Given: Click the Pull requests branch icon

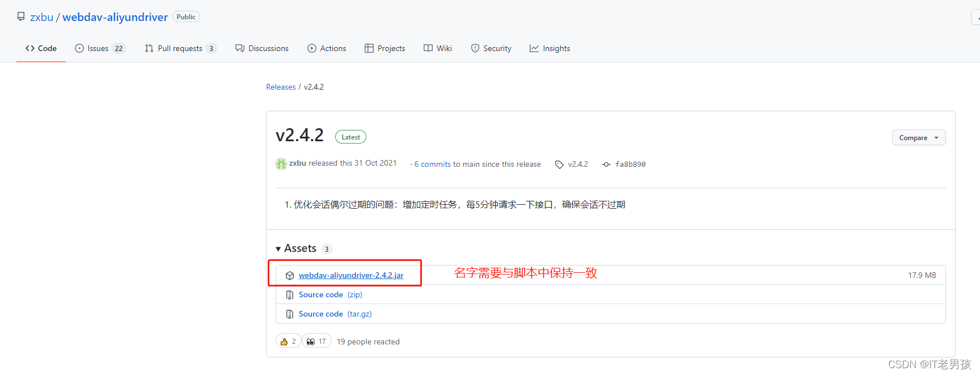Looking at the screenshot, I should coord(149,48).
